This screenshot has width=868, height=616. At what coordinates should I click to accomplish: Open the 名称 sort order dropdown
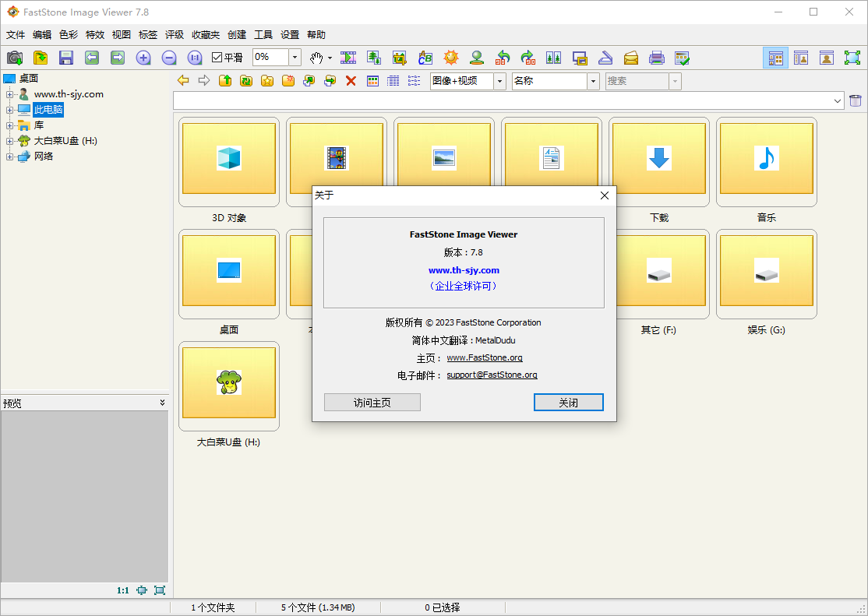point(594,81)
